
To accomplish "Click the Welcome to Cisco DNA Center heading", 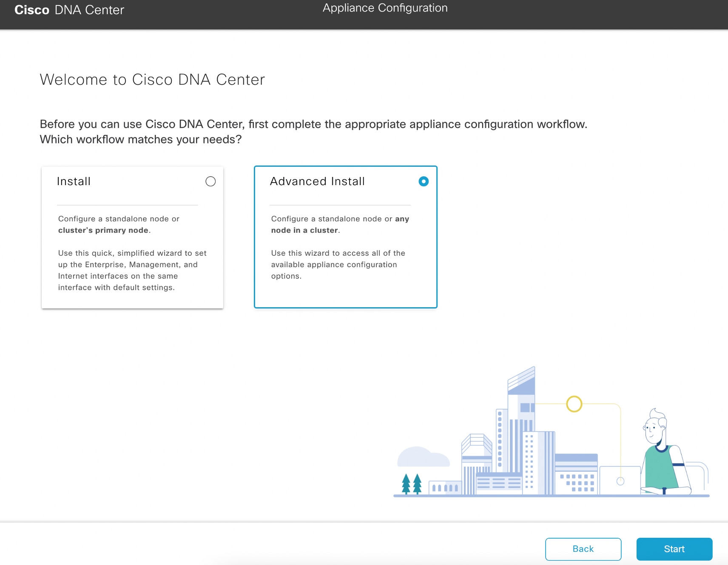I will (152, 80).
